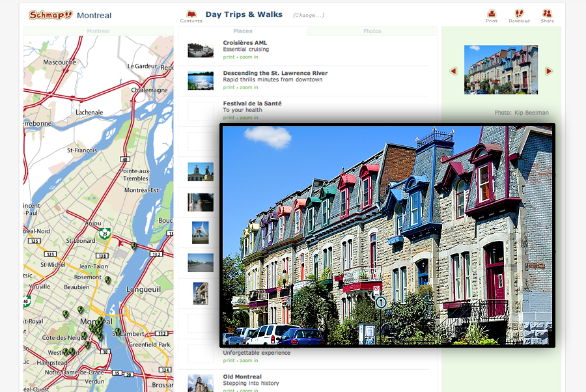The image size is (586, 392).
Task: Open Festival de la Santé title
Action: [x=252, y=103]
